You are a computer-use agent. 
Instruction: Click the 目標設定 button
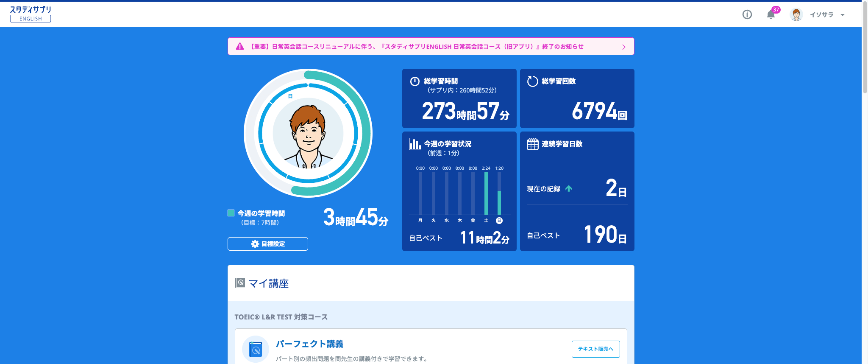[267, 244]
